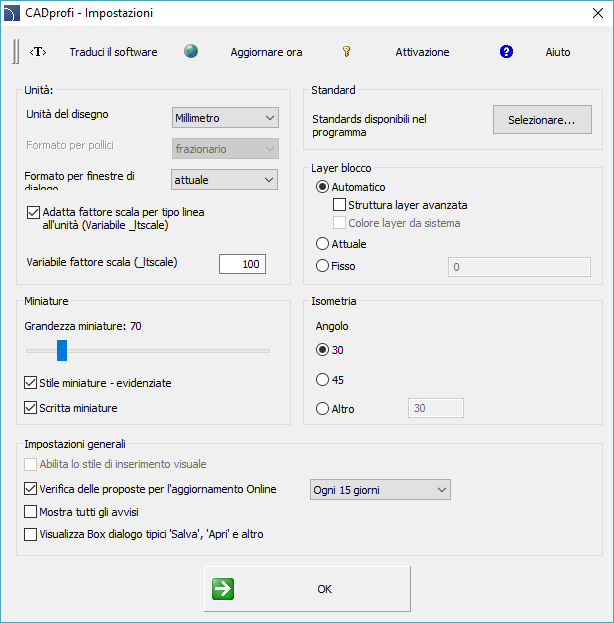Click the green arrow icon on OK button
The width and height of the screenshot is (614, 623).
(x=223, y=589)
